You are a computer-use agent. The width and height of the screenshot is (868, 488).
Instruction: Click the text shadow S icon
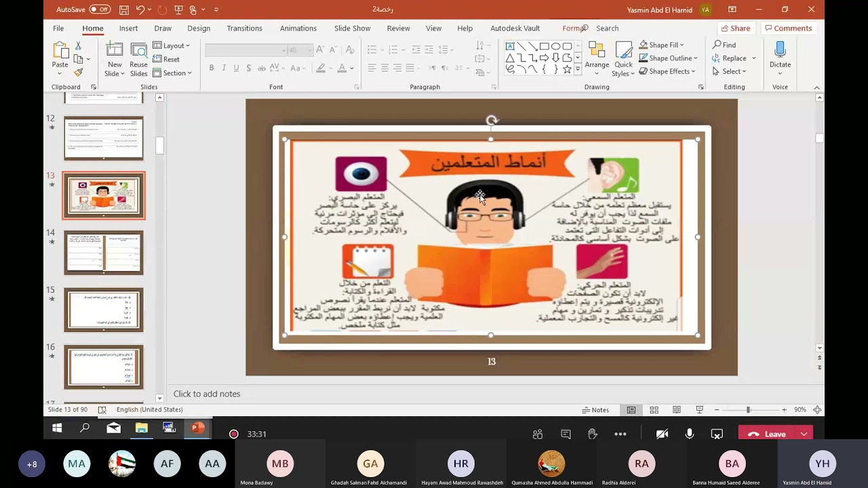coord(249,68)
